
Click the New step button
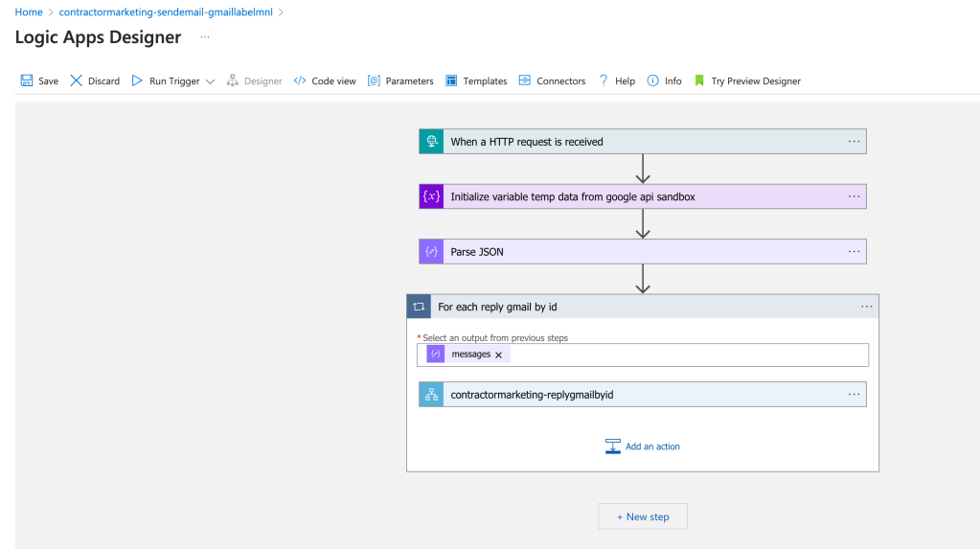click(643, 516)
